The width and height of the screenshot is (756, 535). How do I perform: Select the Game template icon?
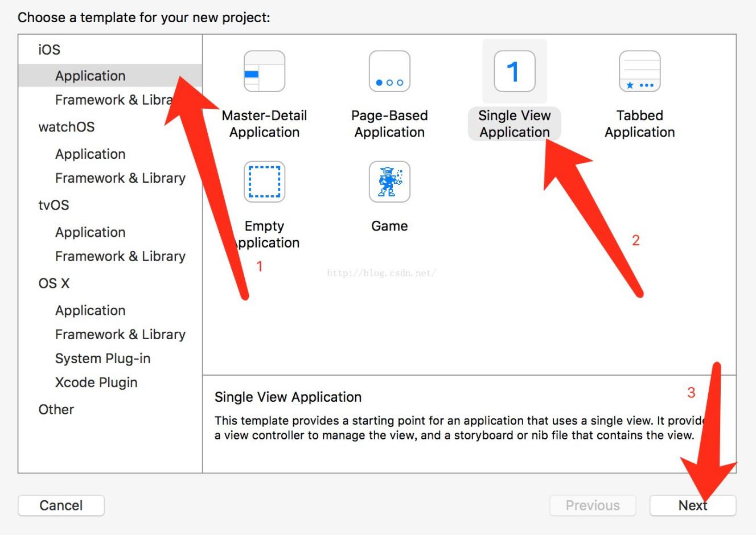click(x=389, y=182)
